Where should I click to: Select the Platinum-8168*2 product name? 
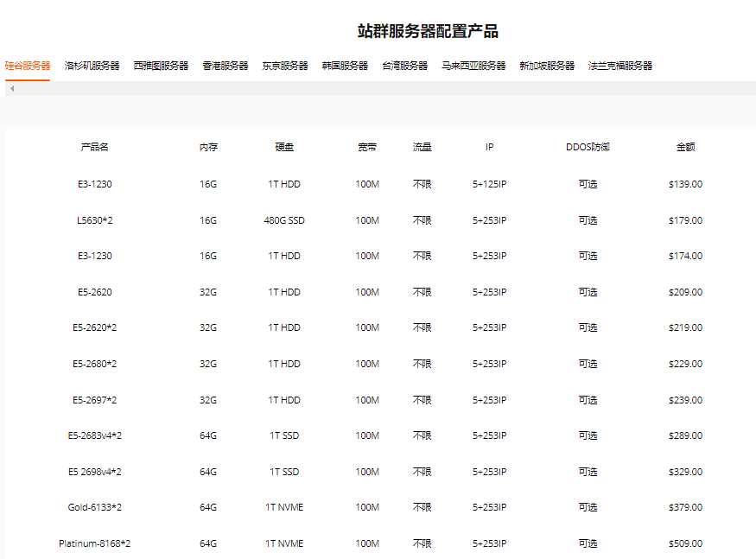[94, 543]
